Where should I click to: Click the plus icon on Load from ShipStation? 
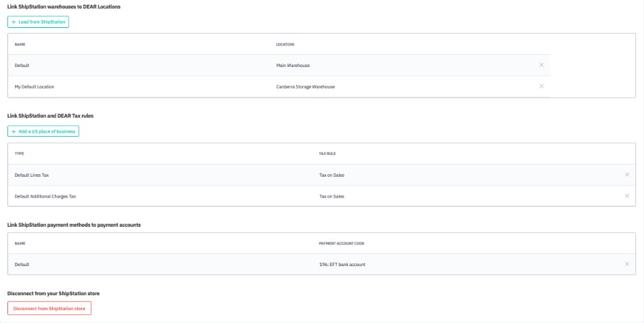14,22
